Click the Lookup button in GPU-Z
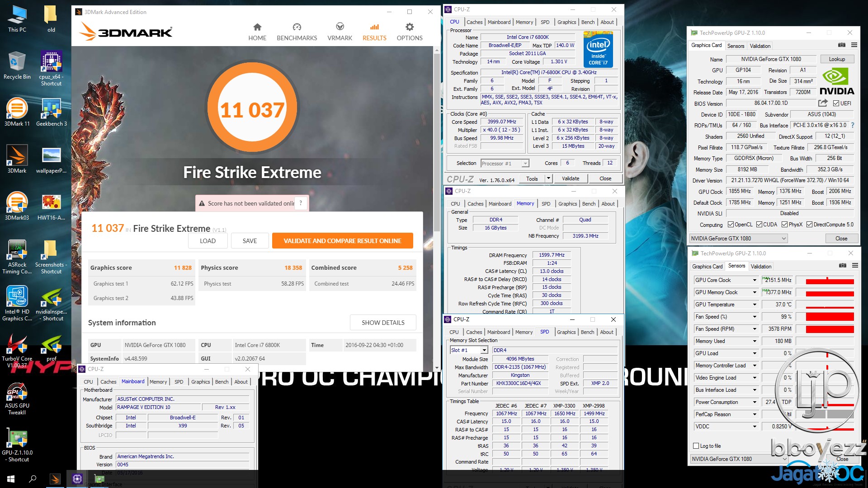 coord(837,59)
